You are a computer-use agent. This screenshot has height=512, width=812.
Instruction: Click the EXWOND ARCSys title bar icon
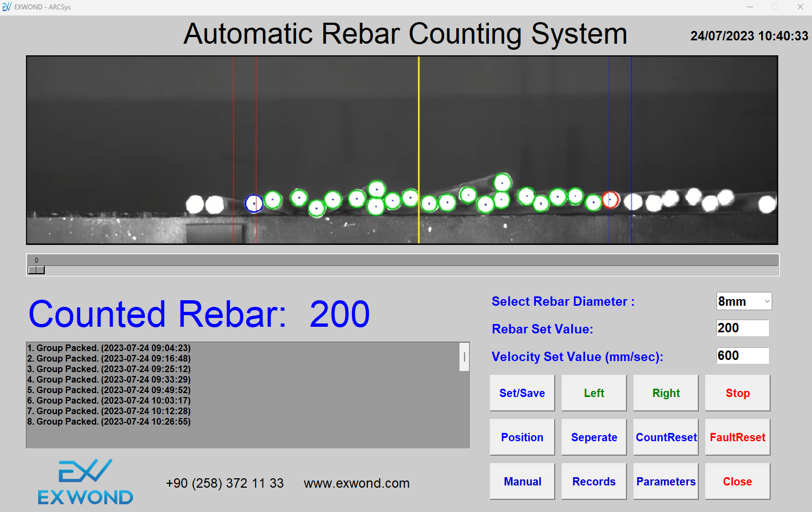click(x=7, y=7)
